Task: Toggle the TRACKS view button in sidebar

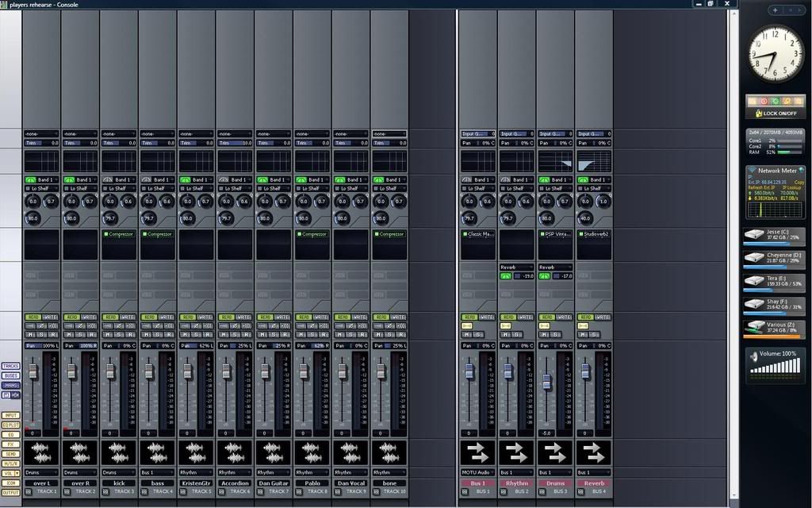Action: click(x=11, y=366)
